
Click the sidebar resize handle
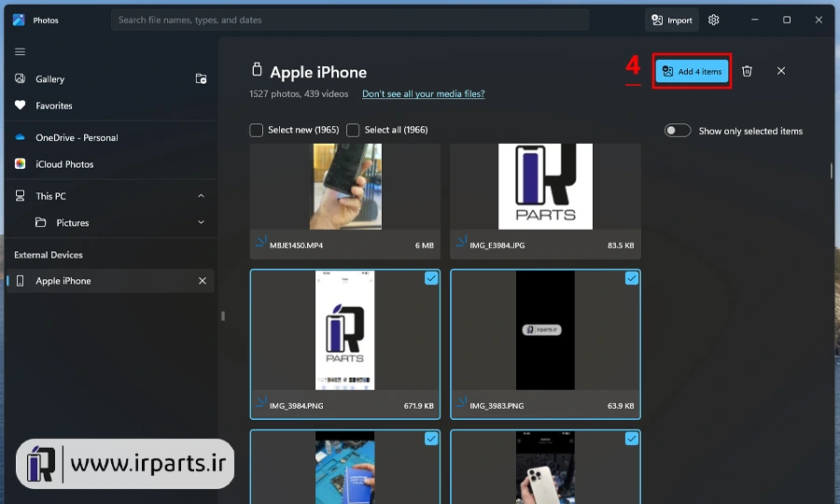pos(223,316)
